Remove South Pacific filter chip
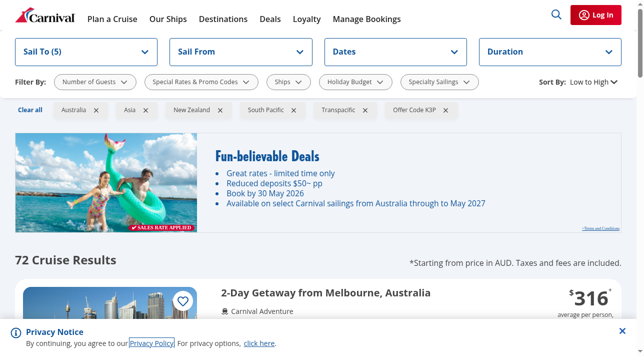Screen dimensions: 644x356 click(x=294, y=110)
